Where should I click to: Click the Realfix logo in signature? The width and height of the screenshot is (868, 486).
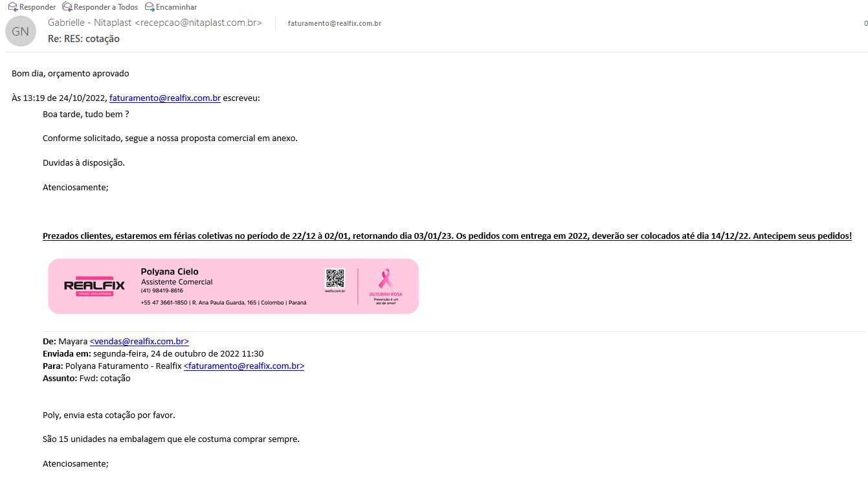click(x=94, y=287)
